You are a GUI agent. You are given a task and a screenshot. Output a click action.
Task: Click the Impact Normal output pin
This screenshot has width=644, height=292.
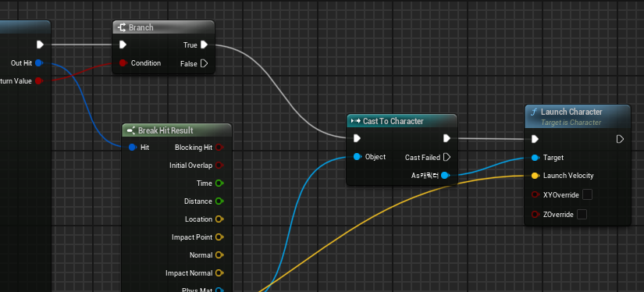(x=219, y=272)
